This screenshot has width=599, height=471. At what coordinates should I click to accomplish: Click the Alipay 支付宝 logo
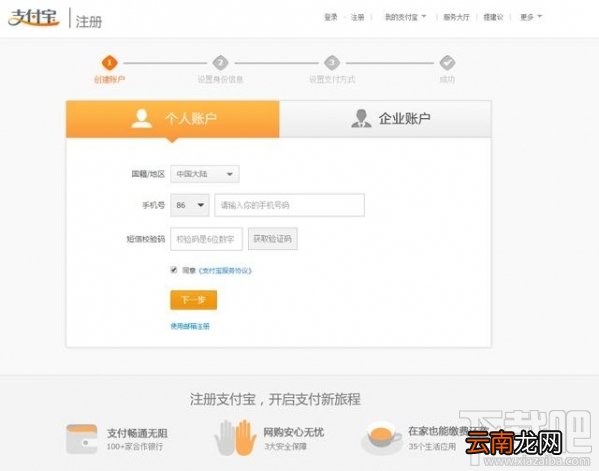coord(34,18)
